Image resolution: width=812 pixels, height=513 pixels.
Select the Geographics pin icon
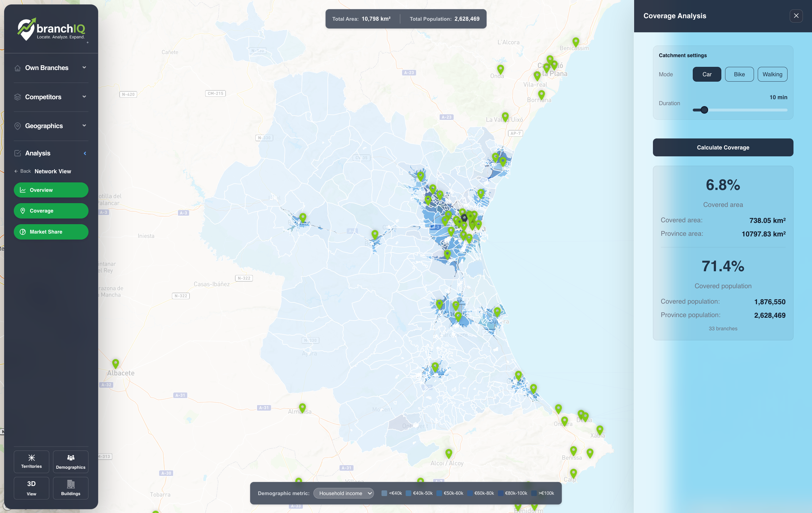(x=18, y=126)
